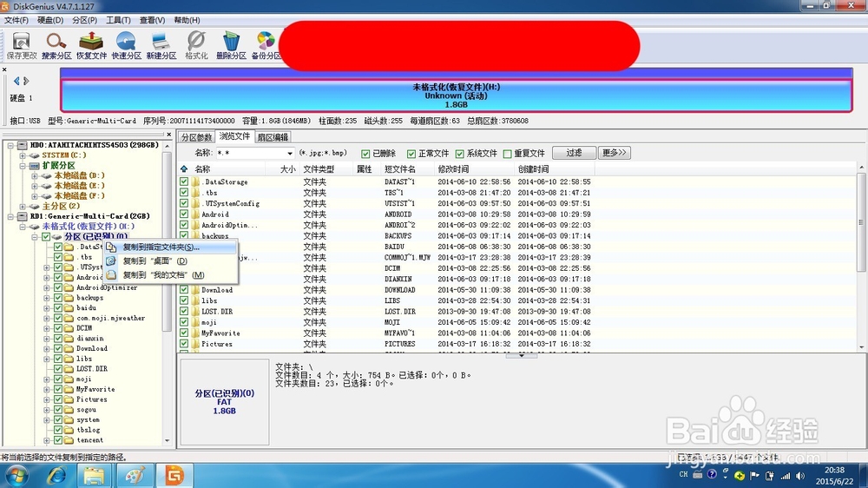Uncheck the .DataStorage row checkbox in file list
868x488 pixels.
coord(184,181)
